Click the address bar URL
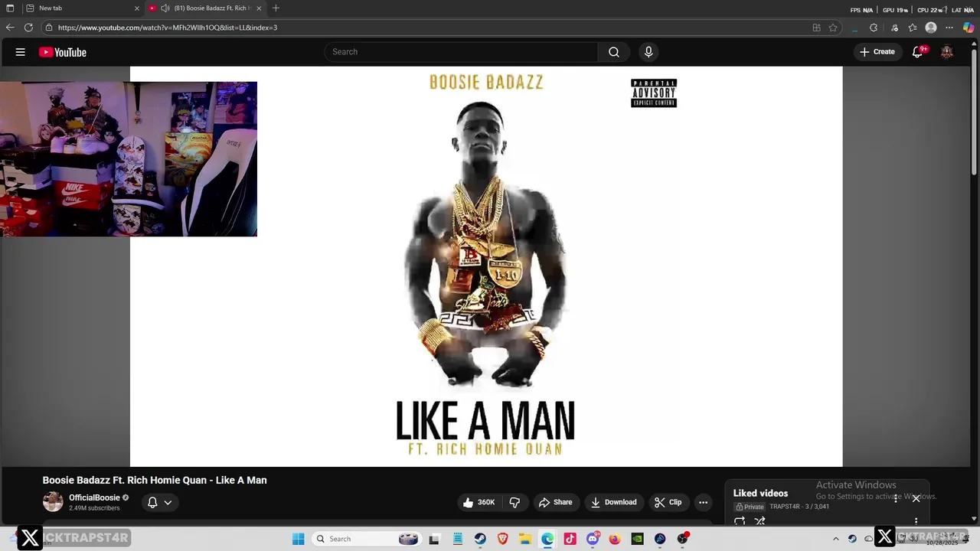The image size is (980, 551). coord(168,28)
